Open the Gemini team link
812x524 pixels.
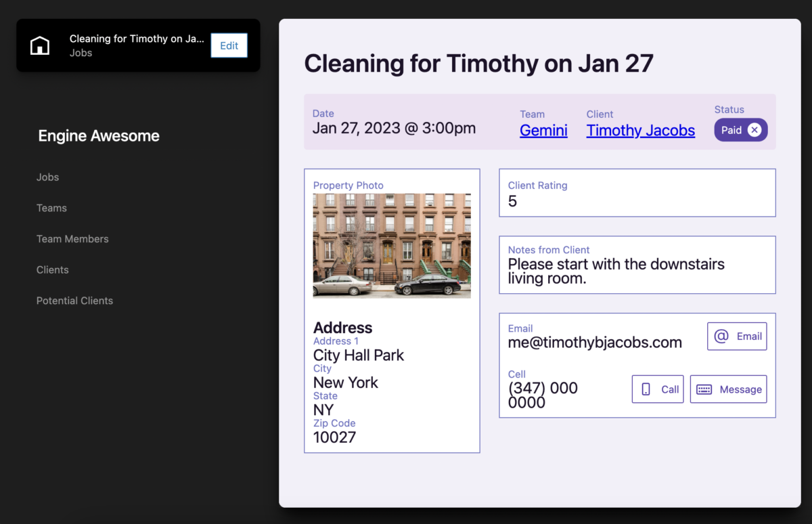tap(543, 131)
